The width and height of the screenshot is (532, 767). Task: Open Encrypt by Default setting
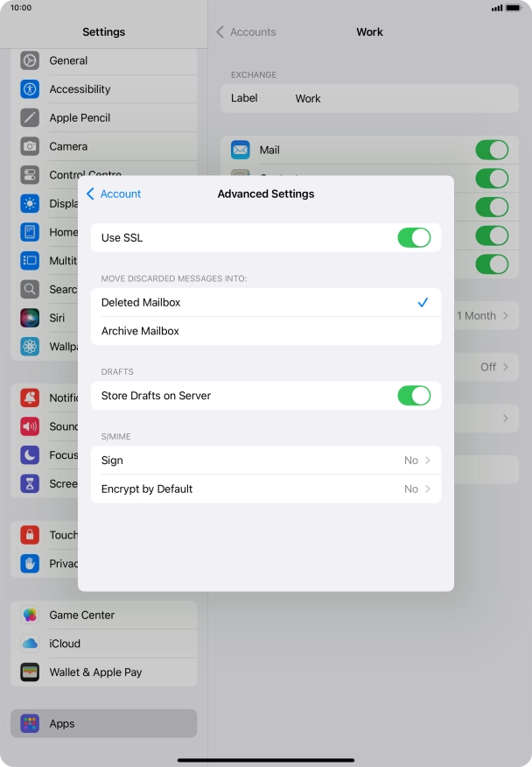(x=265, y=489)
